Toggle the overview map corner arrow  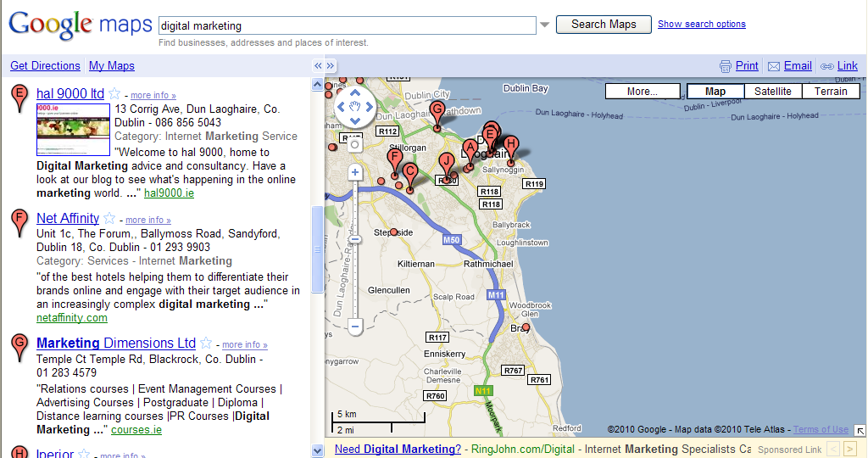860,430
